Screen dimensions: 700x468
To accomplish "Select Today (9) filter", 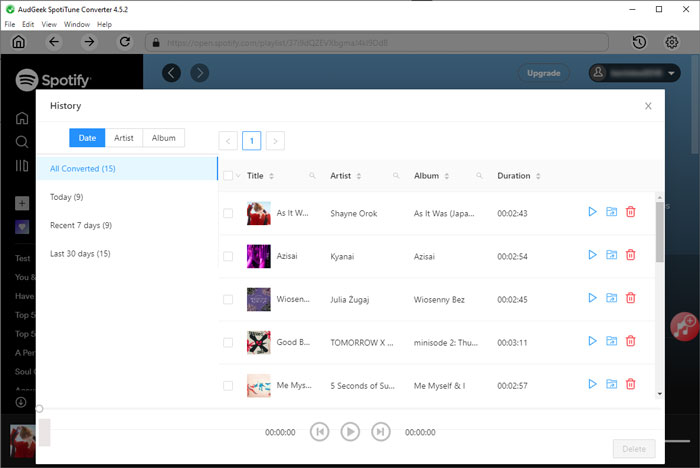I will pos(127,197).
